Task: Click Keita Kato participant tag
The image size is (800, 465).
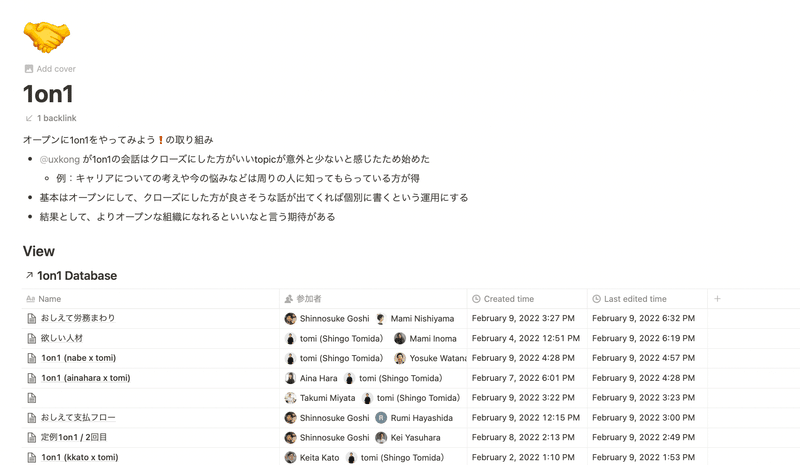Action: (x=312, y=457)
